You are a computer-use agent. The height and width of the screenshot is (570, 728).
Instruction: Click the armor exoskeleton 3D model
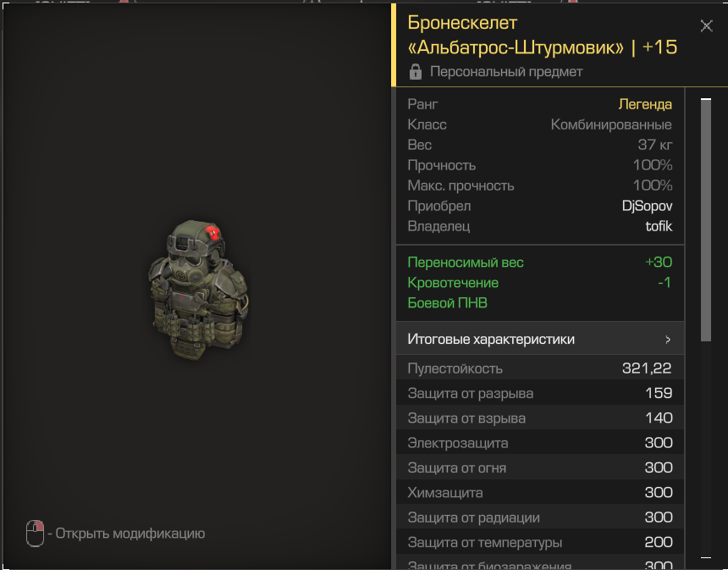pos(198,290)
